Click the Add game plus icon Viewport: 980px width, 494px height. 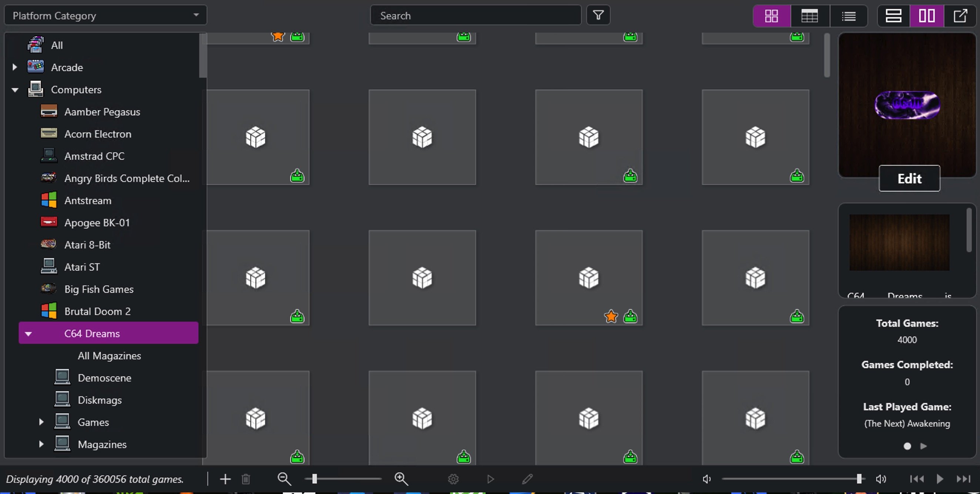225,479
